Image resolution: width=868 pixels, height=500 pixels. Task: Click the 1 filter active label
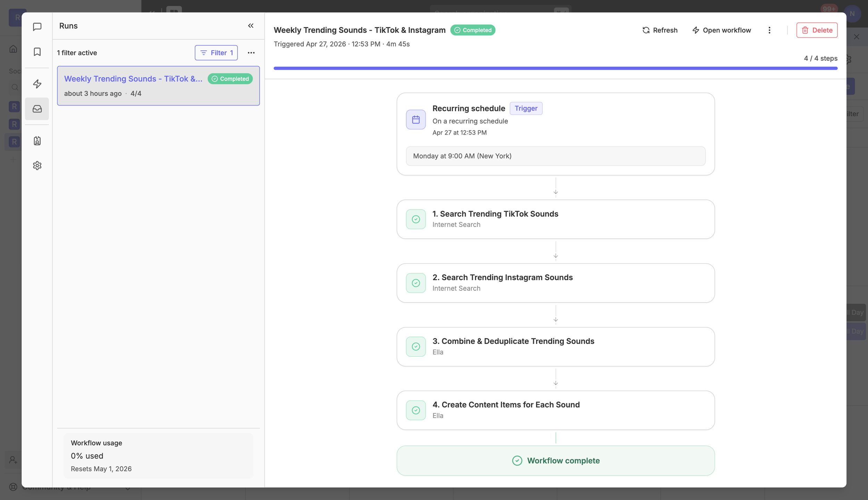click(77, 53)
